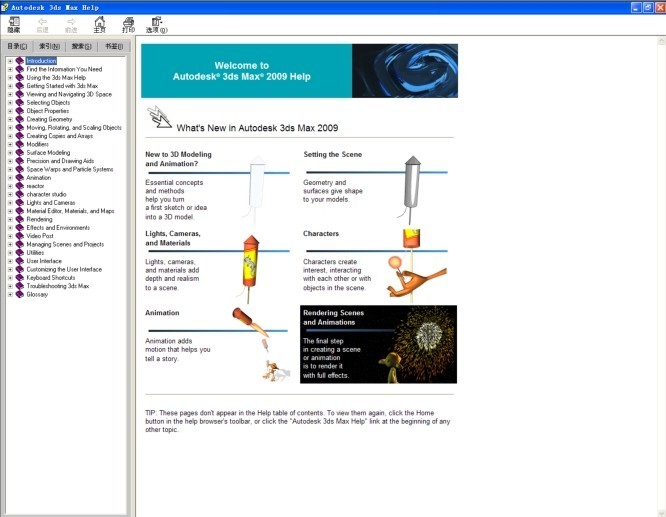Viewport: 666px width, 517px height.
Task: Switch to the Bookmarks (书签) tab
Action: pos(114,46)
